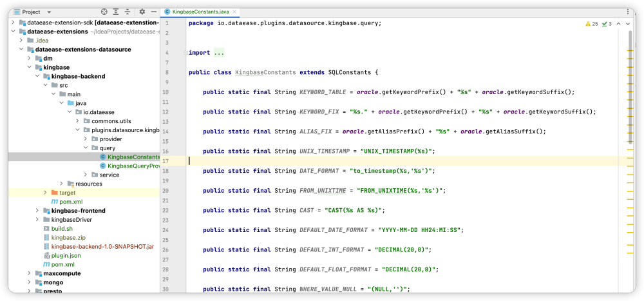Collapse the kingbase-backend module chevron

point(37,76)
